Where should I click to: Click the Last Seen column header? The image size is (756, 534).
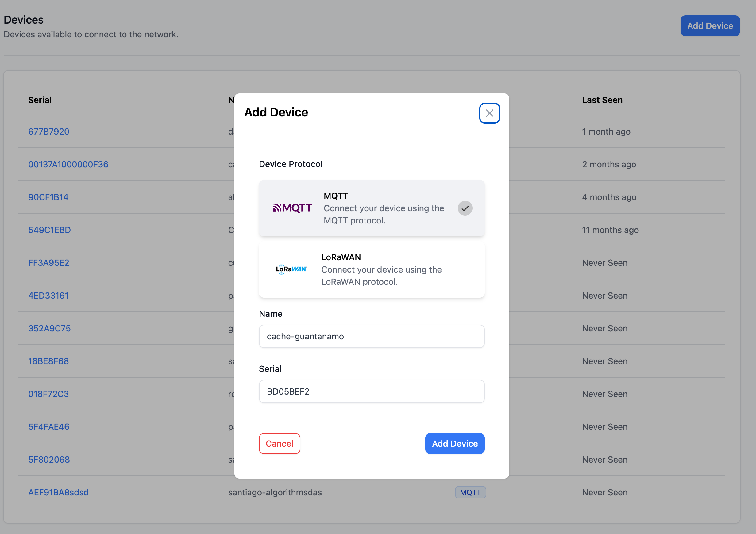click(602, 100)
